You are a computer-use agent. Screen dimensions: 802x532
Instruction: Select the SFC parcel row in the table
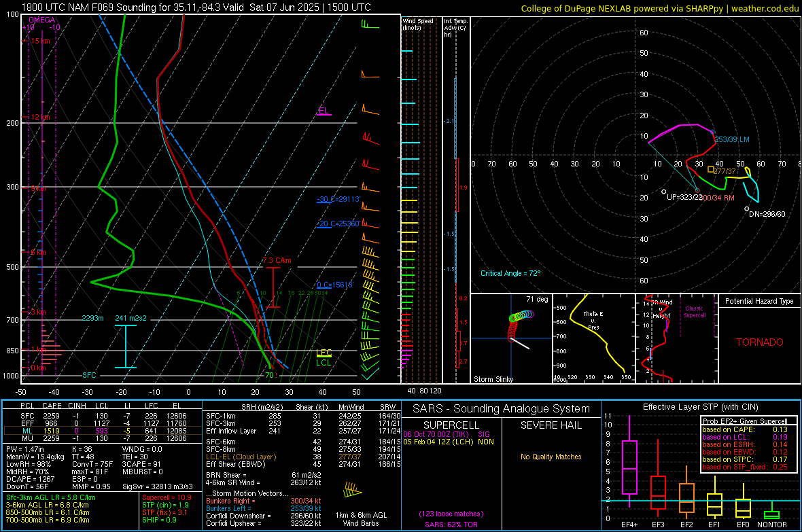tap(101, 416)
